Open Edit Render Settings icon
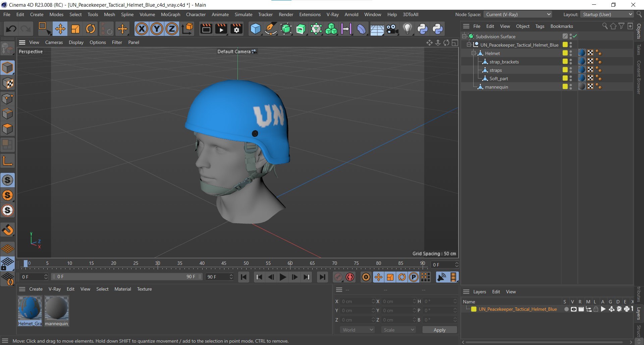644x345 pixels. [x=236, y=29]
